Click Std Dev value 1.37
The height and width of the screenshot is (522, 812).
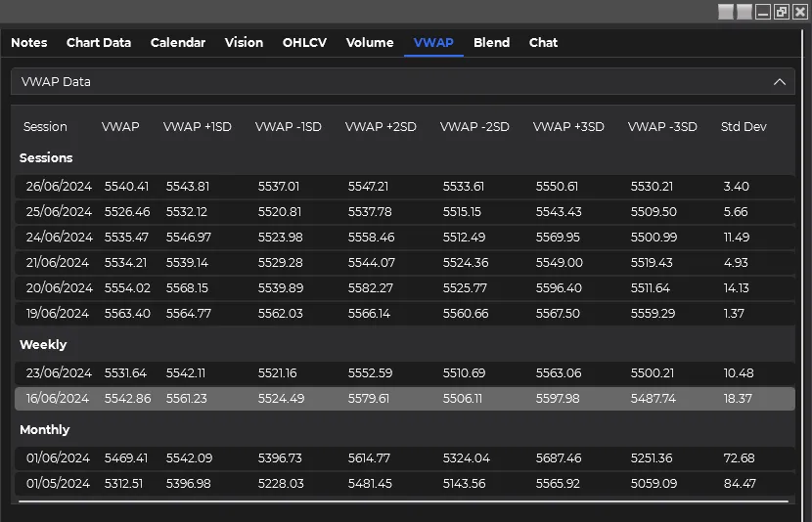point(734,314)
